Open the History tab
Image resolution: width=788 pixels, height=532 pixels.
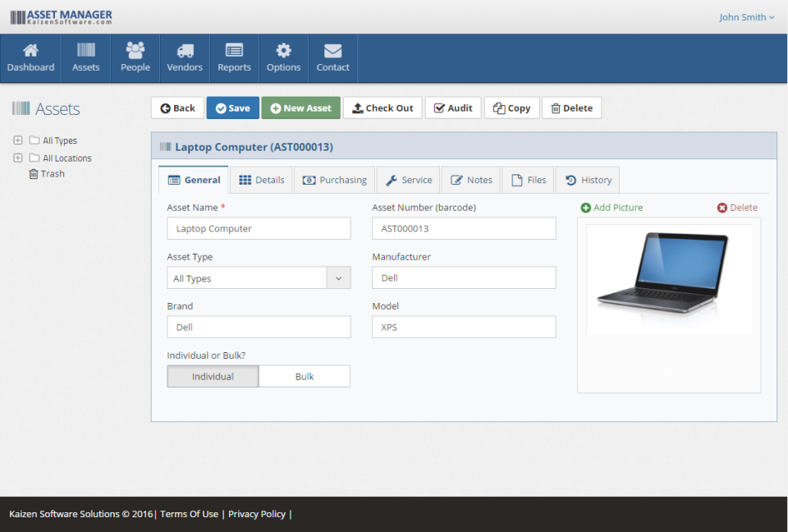(588, 179)
